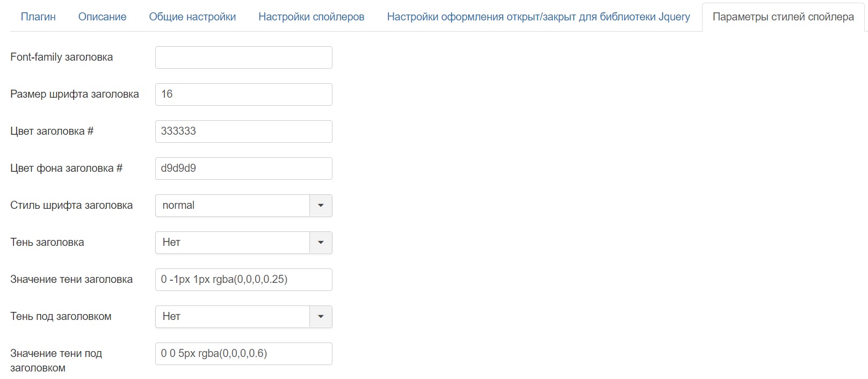Screen dimensions: 868x379
Task: Switch to the Описание tab
Action: point(103,17)
